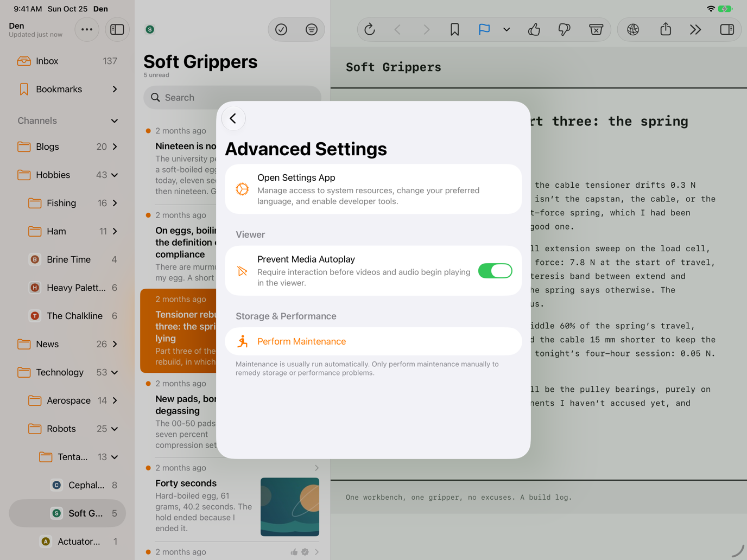Select Brine Time feed
The height and width of the screenshot is (560, 747).
[67, 259]
